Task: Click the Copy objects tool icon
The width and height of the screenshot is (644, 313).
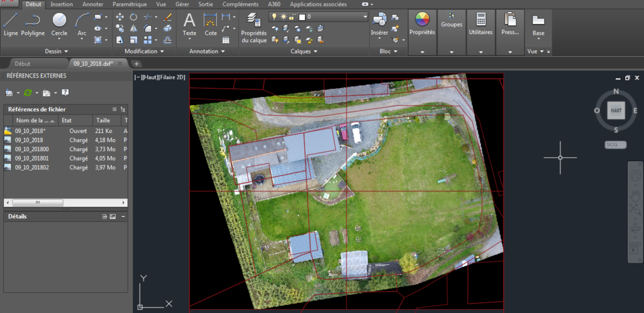Action: click(x=120, y=28)
